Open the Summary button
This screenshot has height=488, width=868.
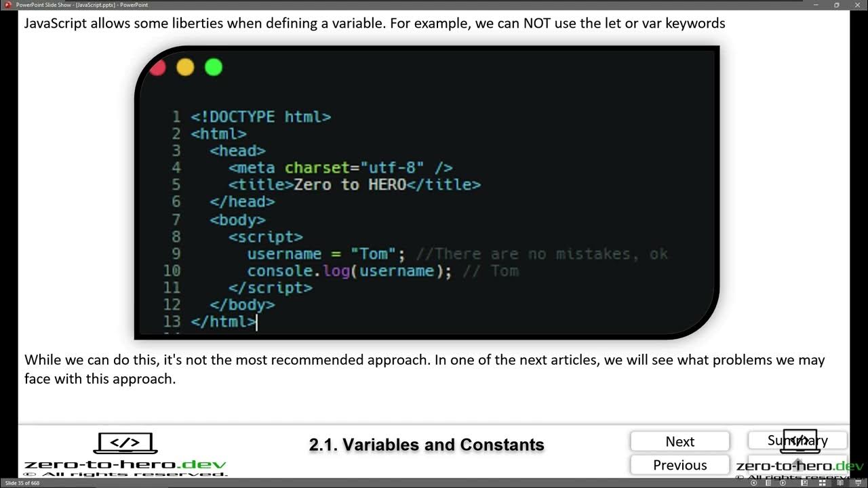point(797,441)
